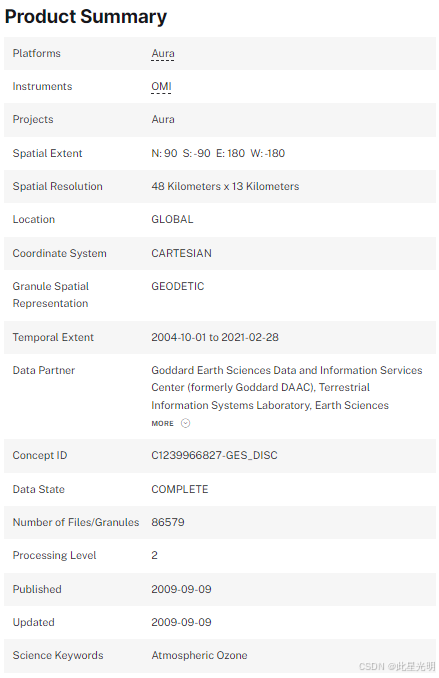The image size is (439, 678).
Task: Click the Aura value in Projects row
Action: 163,119
